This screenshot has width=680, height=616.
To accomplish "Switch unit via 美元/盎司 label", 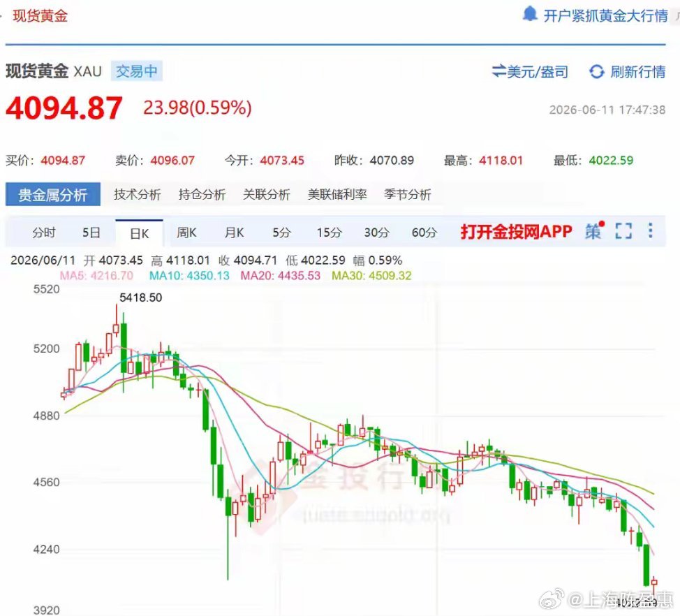I will (538, 71).
